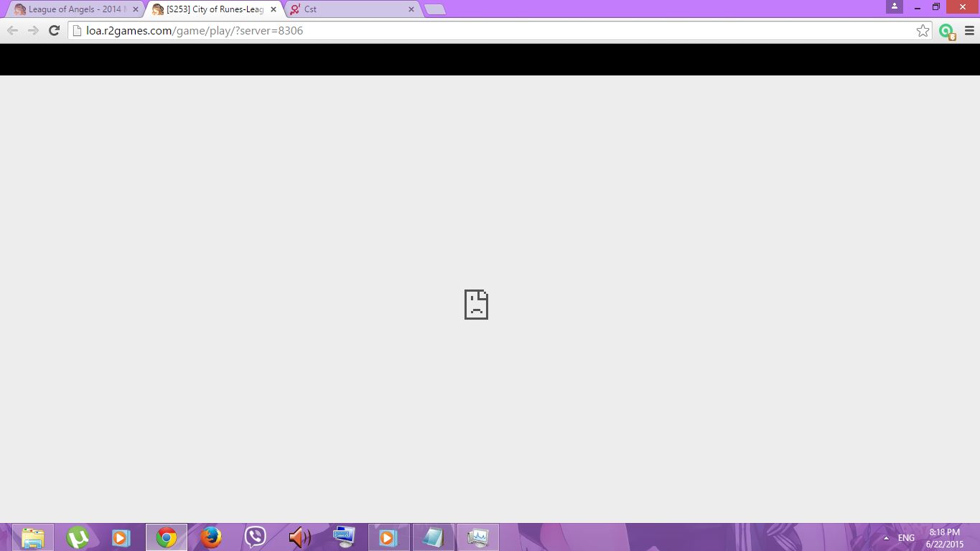
Task: Open the Chrome hamburger menu
Action: click(x=969, y=31)
